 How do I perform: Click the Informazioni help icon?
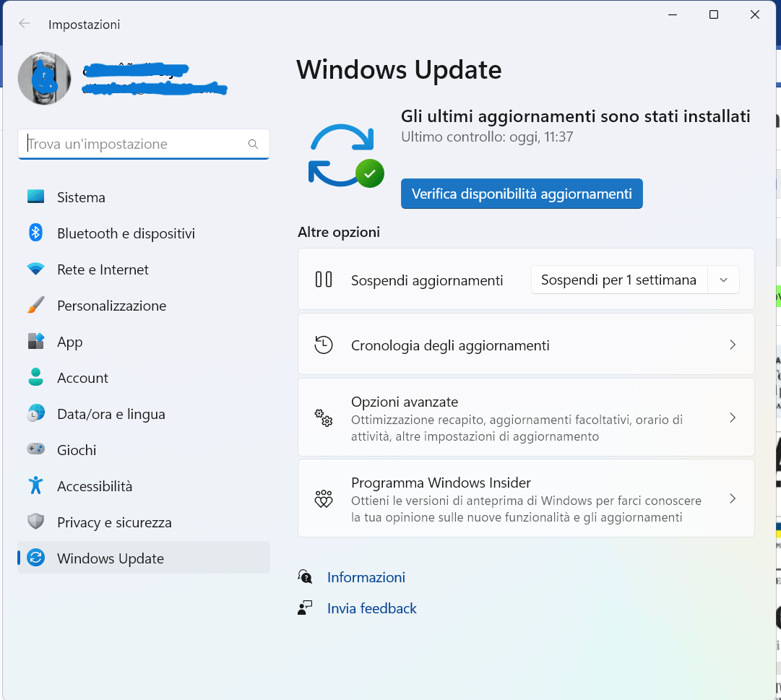(305, 576)
